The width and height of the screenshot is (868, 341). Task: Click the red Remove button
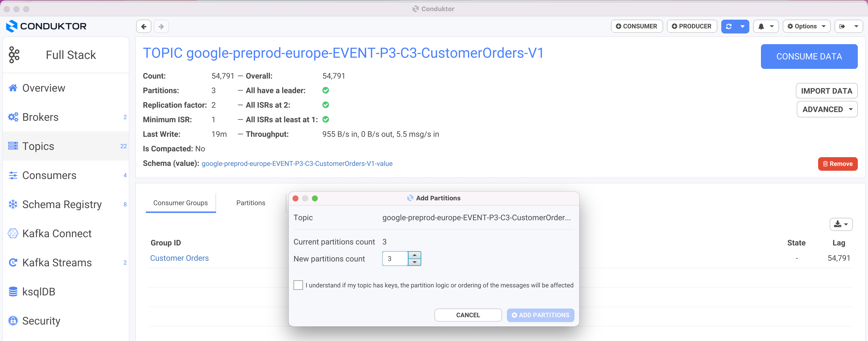click(x=838, y=163)
